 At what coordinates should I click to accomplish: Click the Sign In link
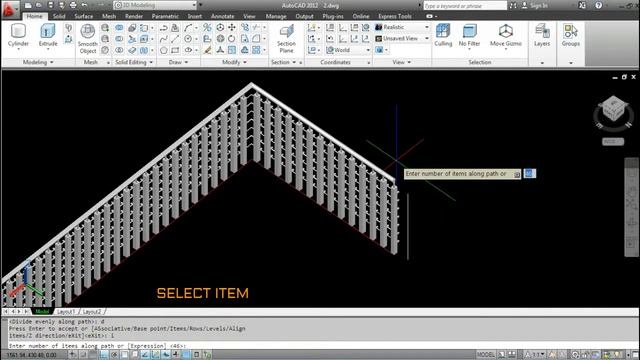click(x=534, y=5)
